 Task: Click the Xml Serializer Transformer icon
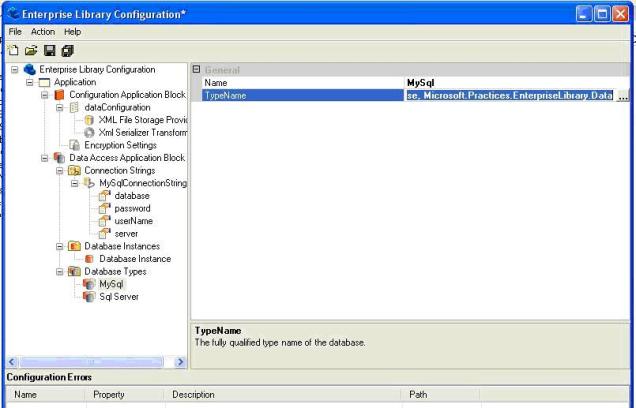[89, 133]
